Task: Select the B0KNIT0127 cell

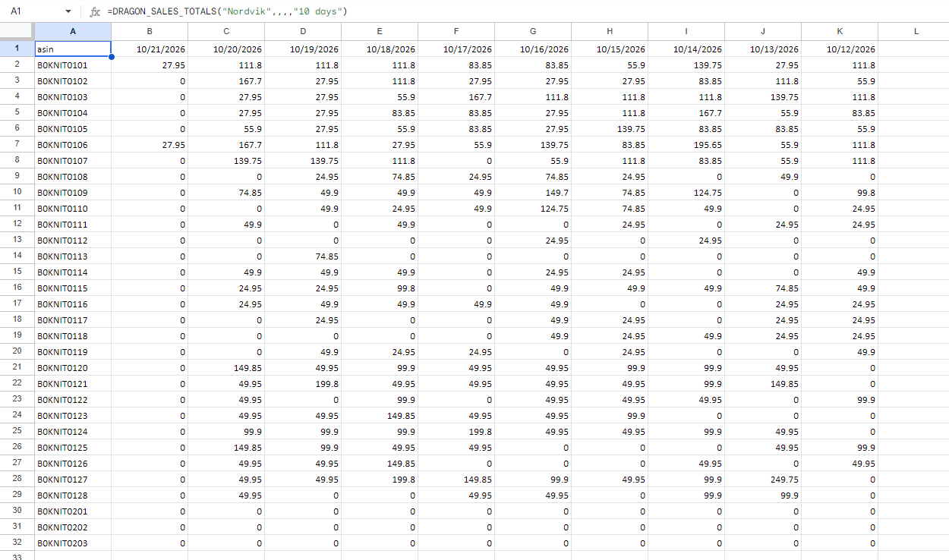Action: 73,479
